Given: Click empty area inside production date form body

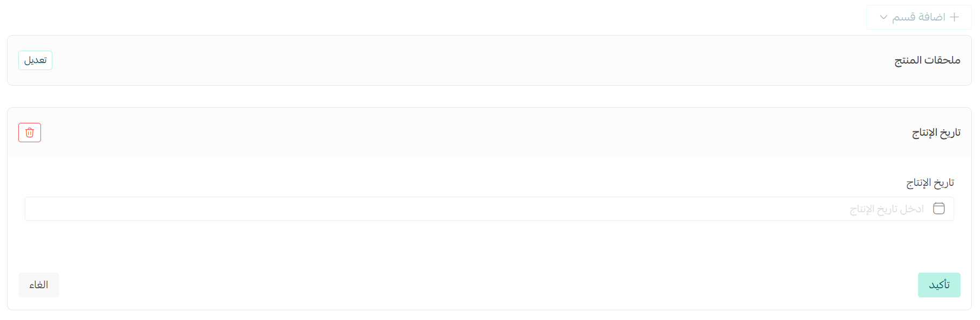Looking at the screenshot, I should tap(489, 245).
